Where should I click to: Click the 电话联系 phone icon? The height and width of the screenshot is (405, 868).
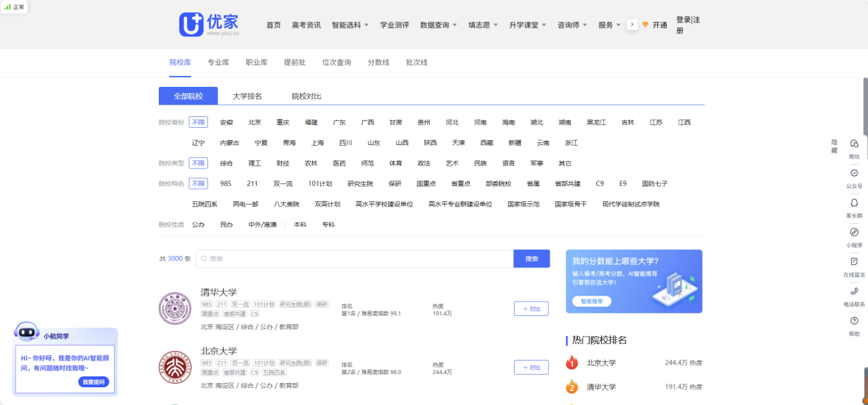coord(854,291)
